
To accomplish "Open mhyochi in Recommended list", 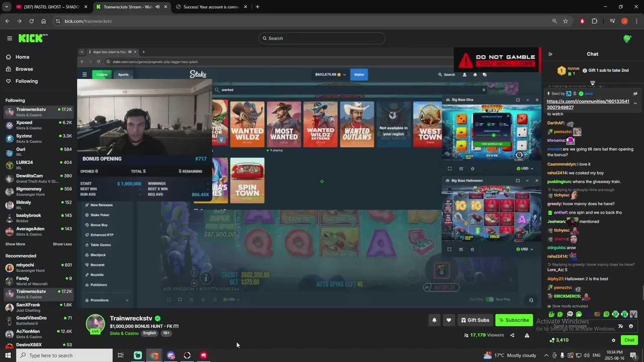I will (x=38, y=267).
